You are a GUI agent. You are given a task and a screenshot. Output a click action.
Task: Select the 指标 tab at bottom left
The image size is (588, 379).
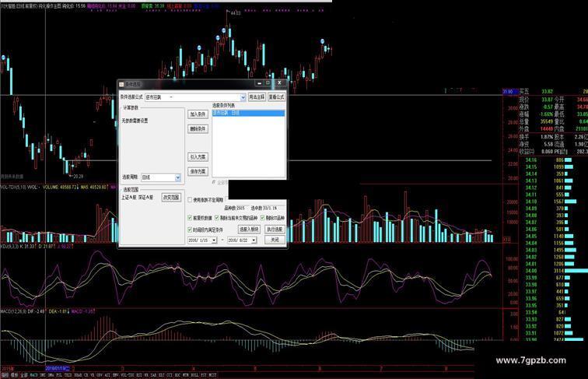5,375
